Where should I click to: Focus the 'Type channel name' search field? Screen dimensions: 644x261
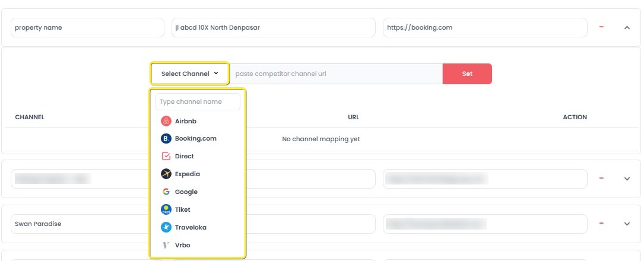(198, 102)
